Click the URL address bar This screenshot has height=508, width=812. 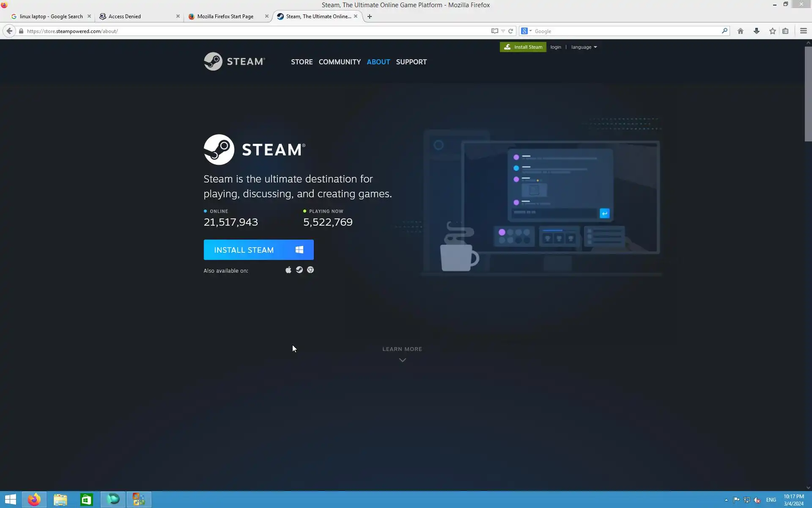pyautogui.click(x=254, y=31)
